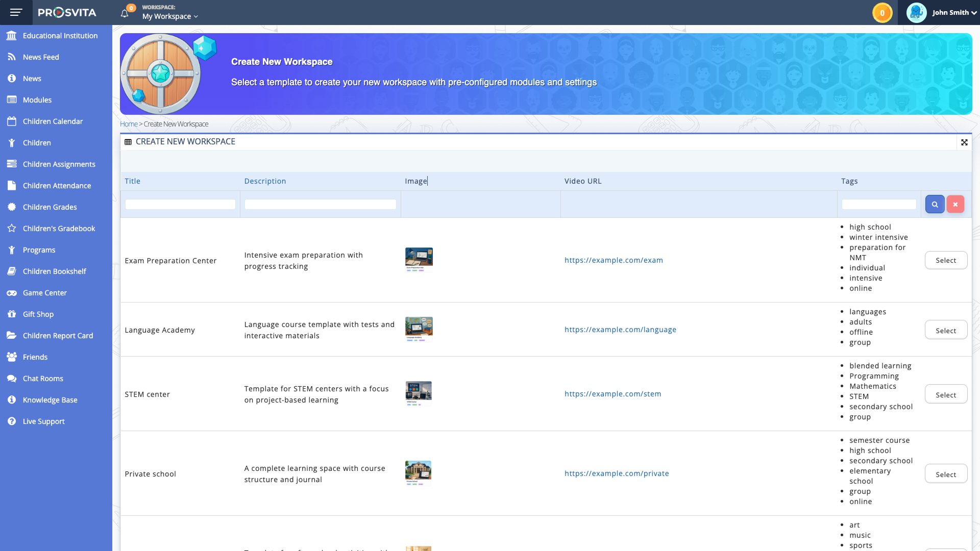Image resolution: width=980 pixels, height=551 pixels.
Task: Select the Exam Preparation Center template
Action: [946, 260]
